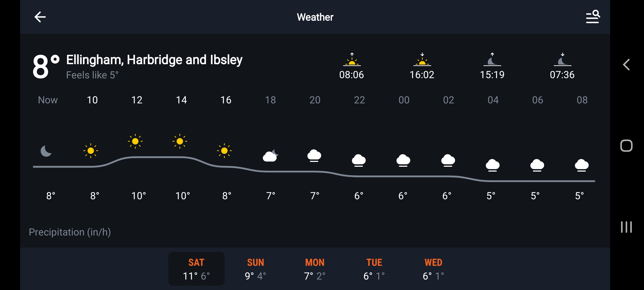Tap the sunset icon at 16:02
The height and width of the screenshot is (290, 644).
(x=422, y=60)
